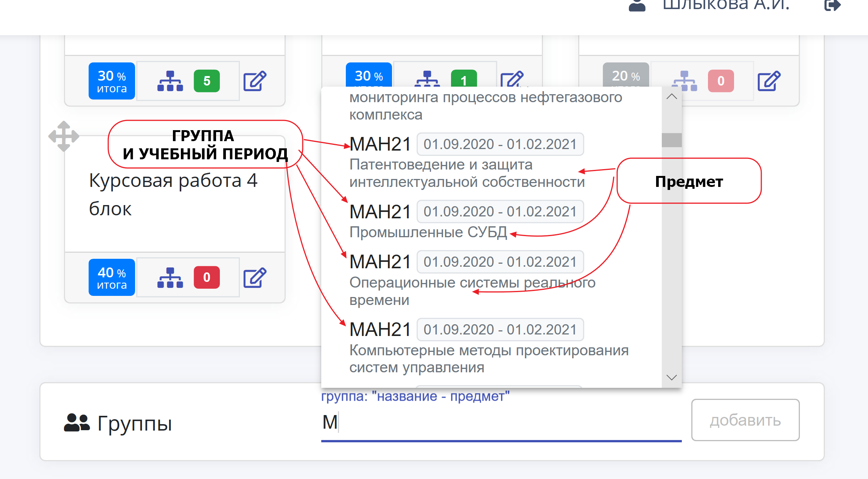Click the dropdown list scroll-down arrow
This screenshot has width=868, height=479.
(x=672, y=377)
